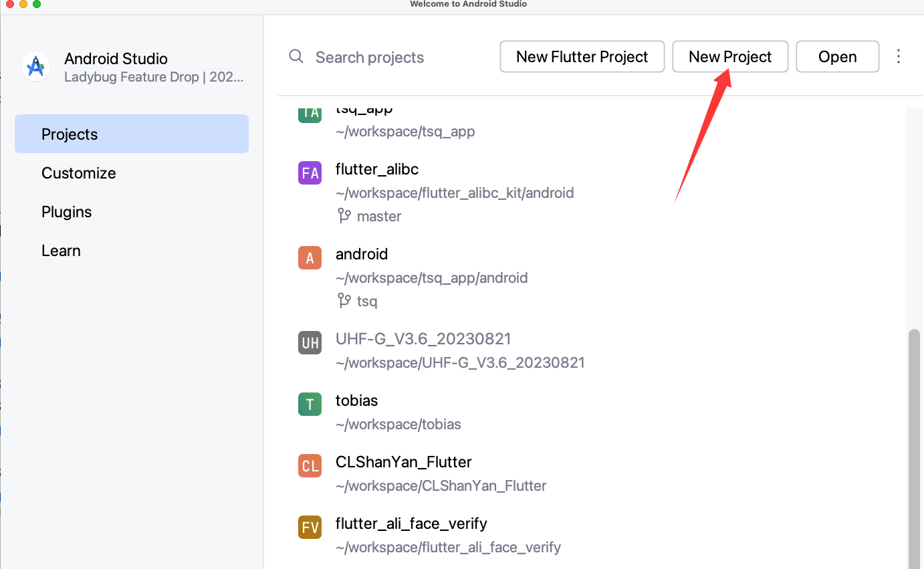
Task: Go to the Learn section
Action: (x=61, y=251)
